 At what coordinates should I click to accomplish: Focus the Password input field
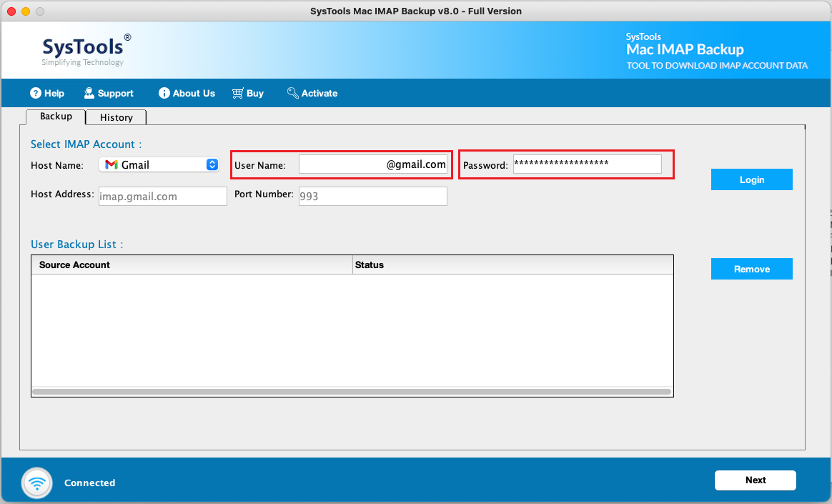pos(588,164)
